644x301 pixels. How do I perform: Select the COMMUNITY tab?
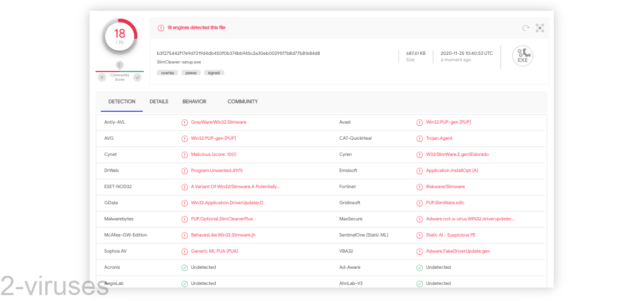243,102
